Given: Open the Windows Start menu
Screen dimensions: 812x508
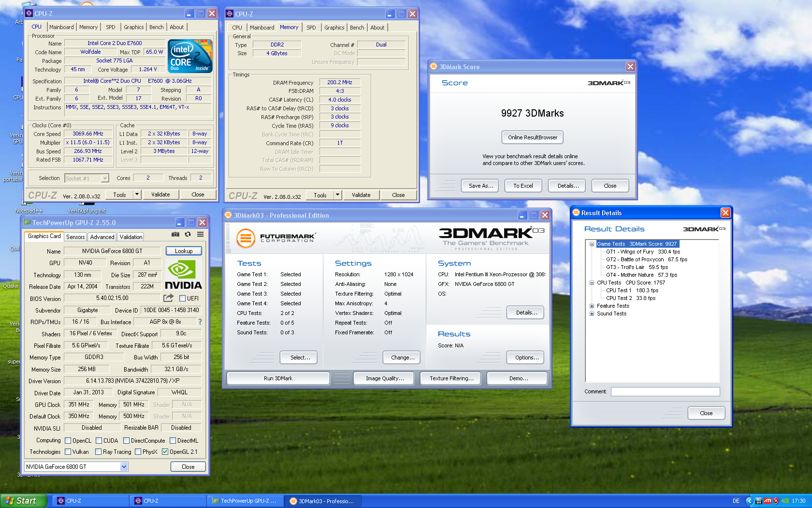Looking at the screenshot, I should click(24, 501).
